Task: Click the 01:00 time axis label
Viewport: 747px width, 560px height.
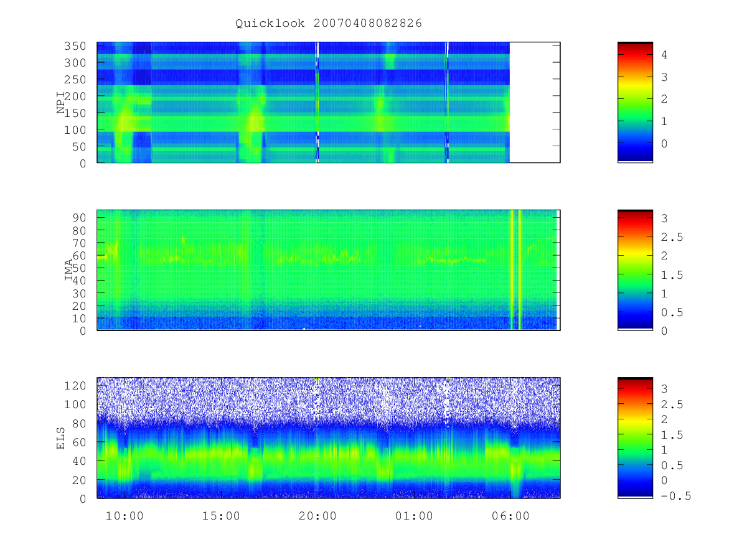Action: coord(414,516)
